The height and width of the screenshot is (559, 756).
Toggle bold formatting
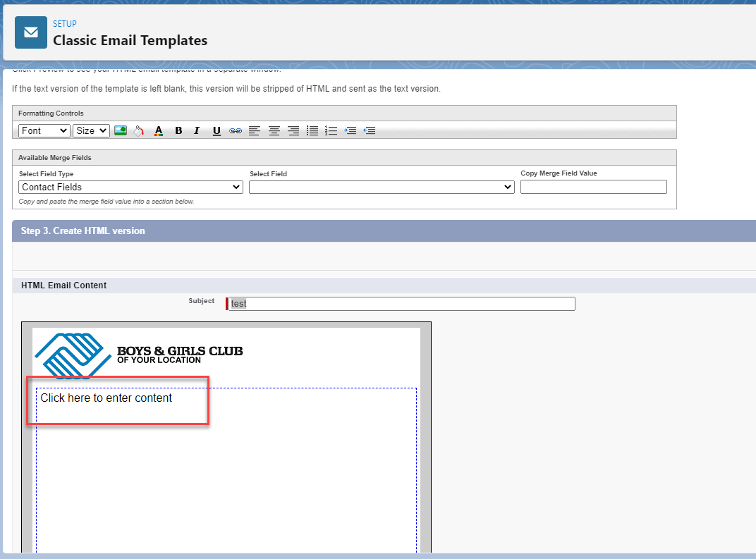click(178, 130)
